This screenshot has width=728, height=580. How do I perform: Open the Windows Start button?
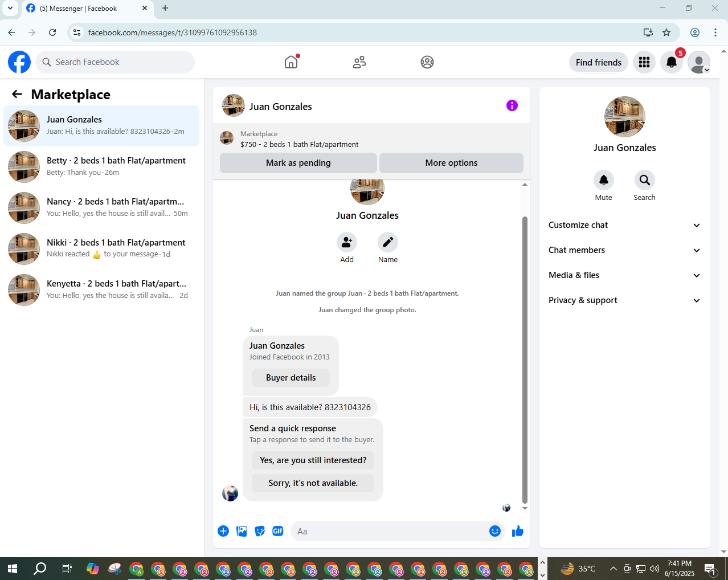point(13,568)
